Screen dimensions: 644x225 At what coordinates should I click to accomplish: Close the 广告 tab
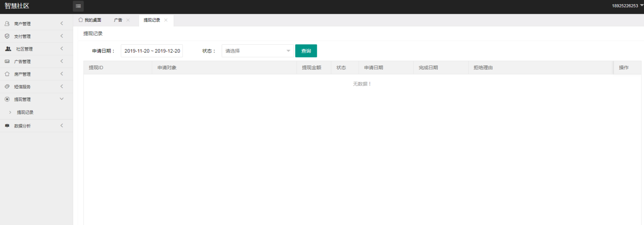128,20
